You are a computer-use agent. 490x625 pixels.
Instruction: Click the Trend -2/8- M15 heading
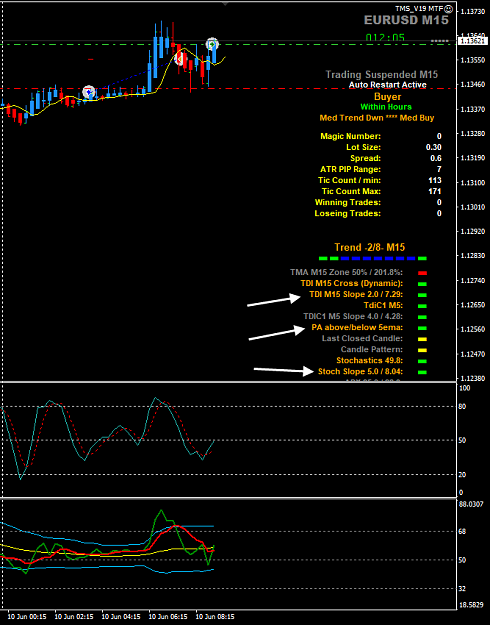click(x=370, y=248)
